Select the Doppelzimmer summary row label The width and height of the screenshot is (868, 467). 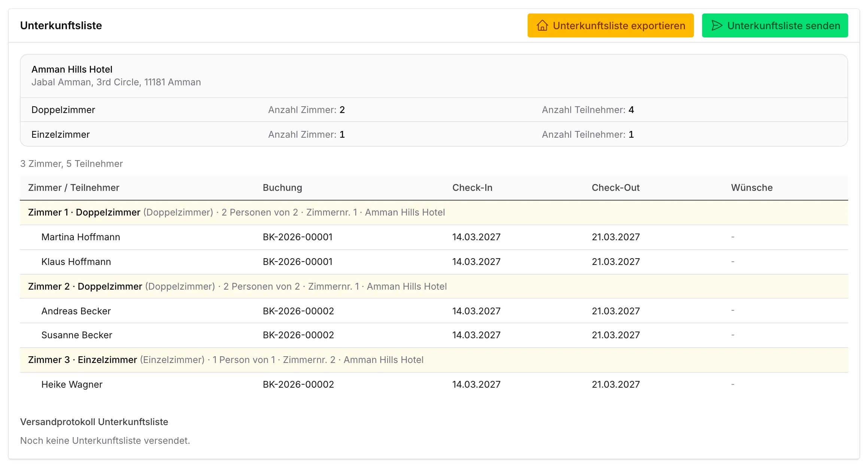coord(63,110)
